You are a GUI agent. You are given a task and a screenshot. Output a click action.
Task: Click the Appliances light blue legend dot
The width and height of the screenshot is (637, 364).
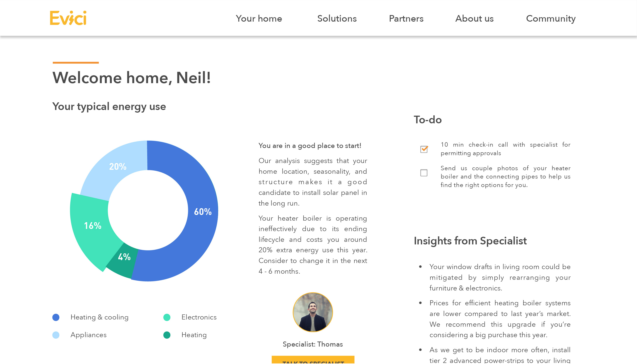[56, 335]
